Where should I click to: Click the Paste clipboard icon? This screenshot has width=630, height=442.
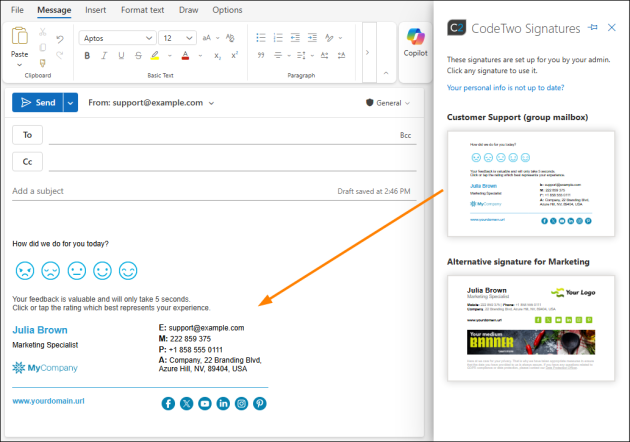(19, 36)
